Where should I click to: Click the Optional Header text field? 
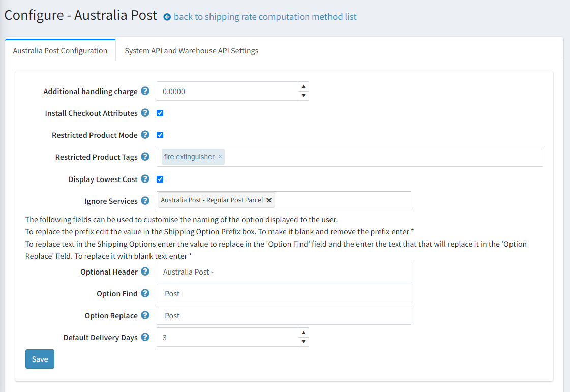284,272
